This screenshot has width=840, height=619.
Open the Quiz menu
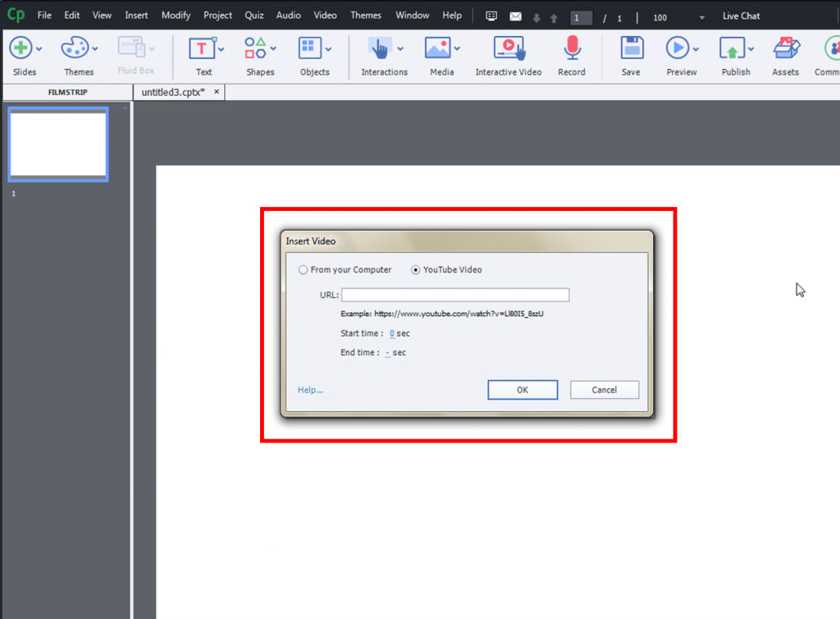tap(253, 15)
